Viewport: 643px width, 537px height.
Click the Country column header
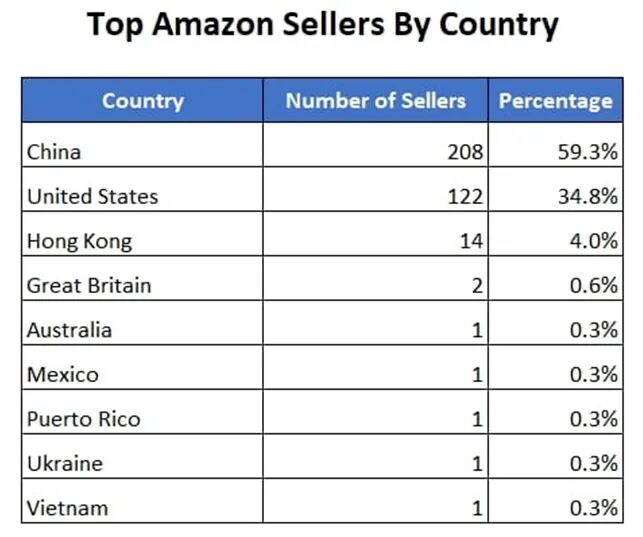tap(142, 100)
